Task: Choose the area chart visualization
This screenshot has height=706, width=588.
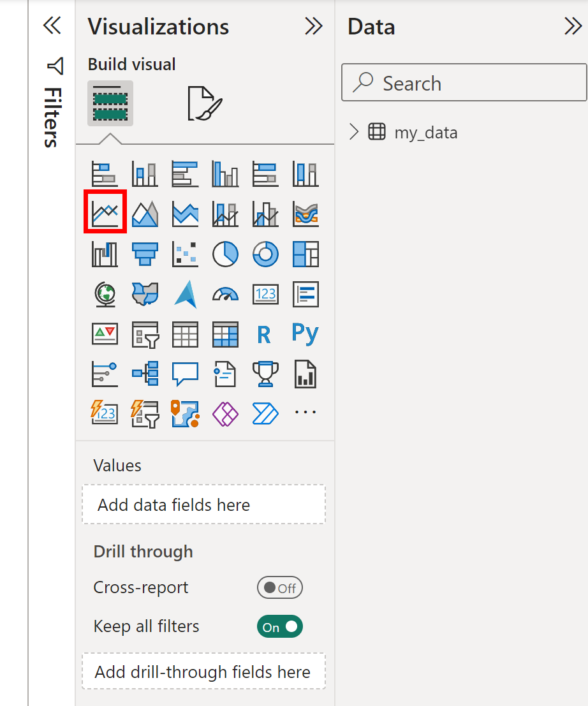Action: pyautogui.click(x=145, y=214)
